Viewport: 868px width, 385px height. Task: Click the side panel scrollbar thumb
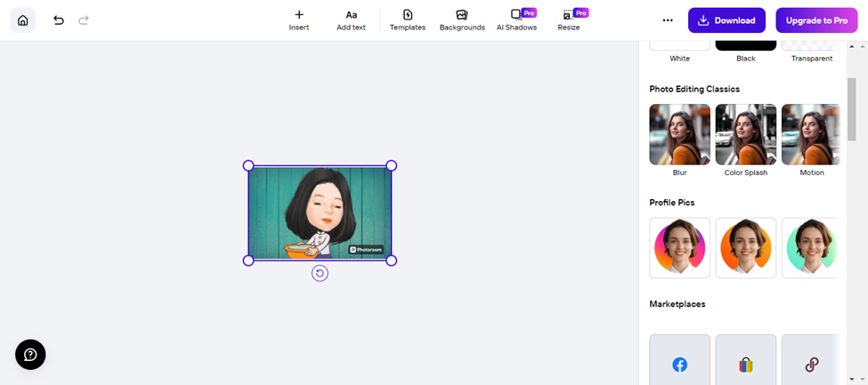pos(851,109)
